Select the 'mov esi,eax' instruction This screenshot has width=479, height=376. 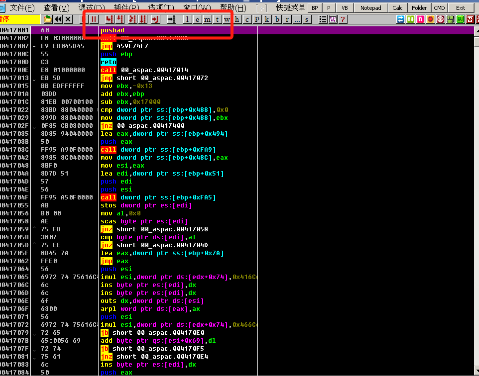tap(237, 166)
